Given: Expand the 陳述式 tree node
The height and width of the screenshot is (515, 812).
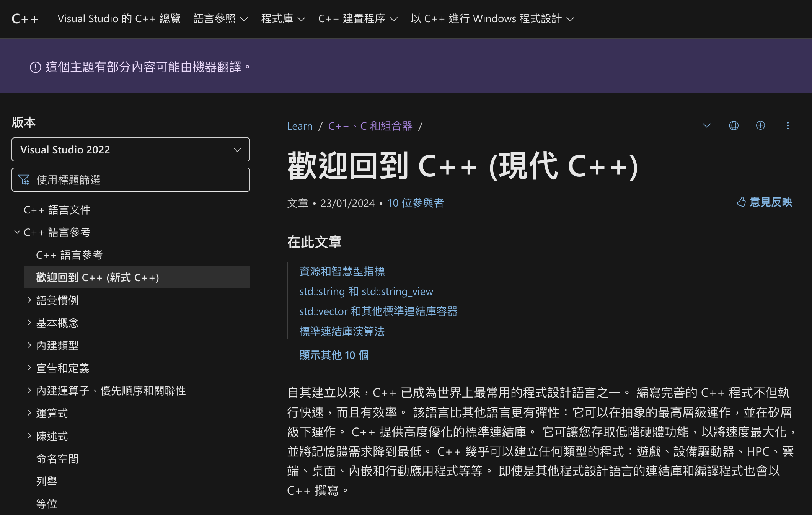Looking at the screenshot, I should [29, 436].
